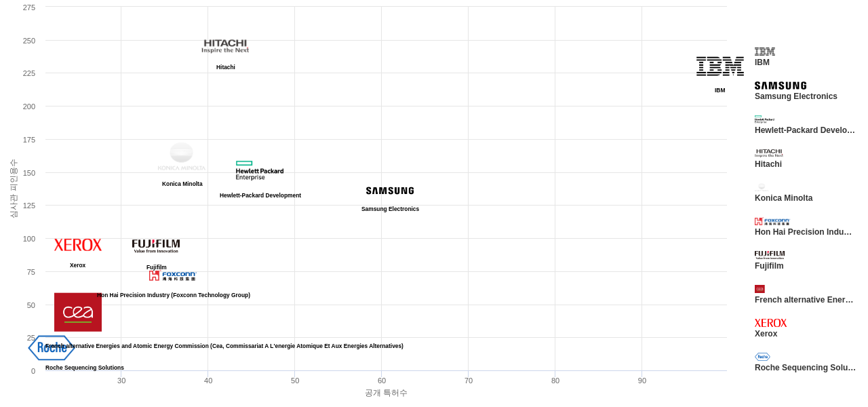This screenshot has width=868, height=407.
Task: Click the Hitachi logo on the scatter plot
Action: tap(225, 45)
